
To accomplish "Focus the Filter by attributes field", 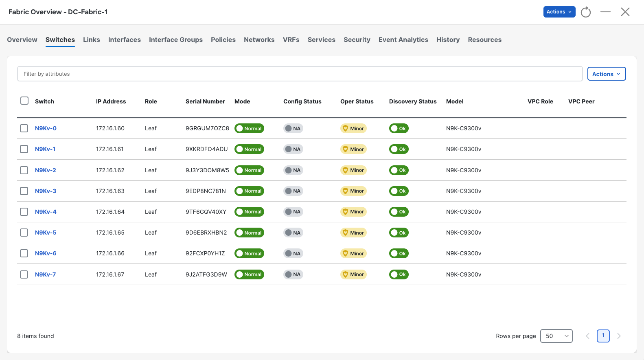I will (x=300, y=74).
